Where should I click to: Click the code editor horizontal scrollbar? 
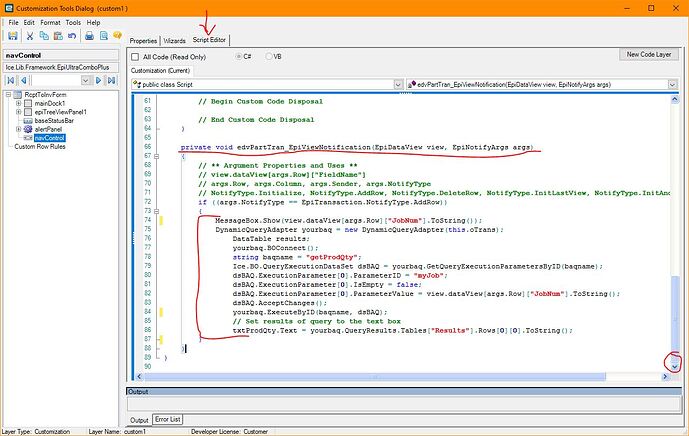(400, 375)
